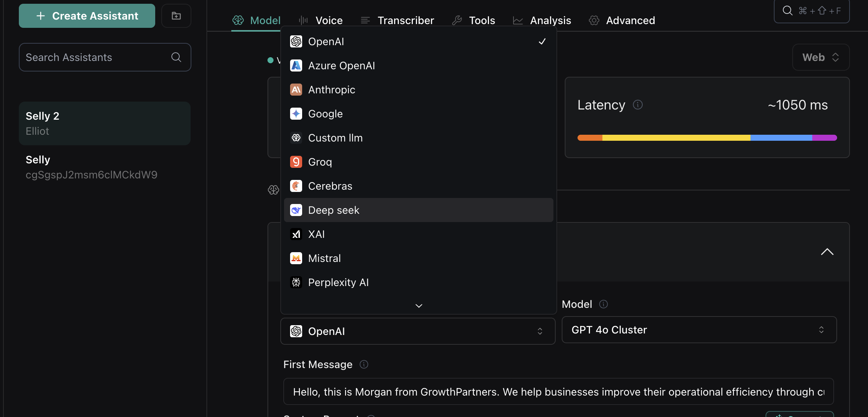Select the XAI provider icon
Screen dimensions: 868x417
296,234
